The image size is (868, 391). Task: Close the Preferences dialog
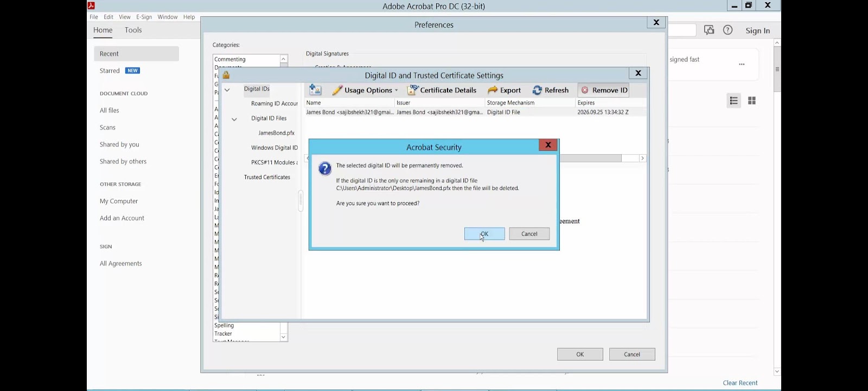click(x=656, y=22)
